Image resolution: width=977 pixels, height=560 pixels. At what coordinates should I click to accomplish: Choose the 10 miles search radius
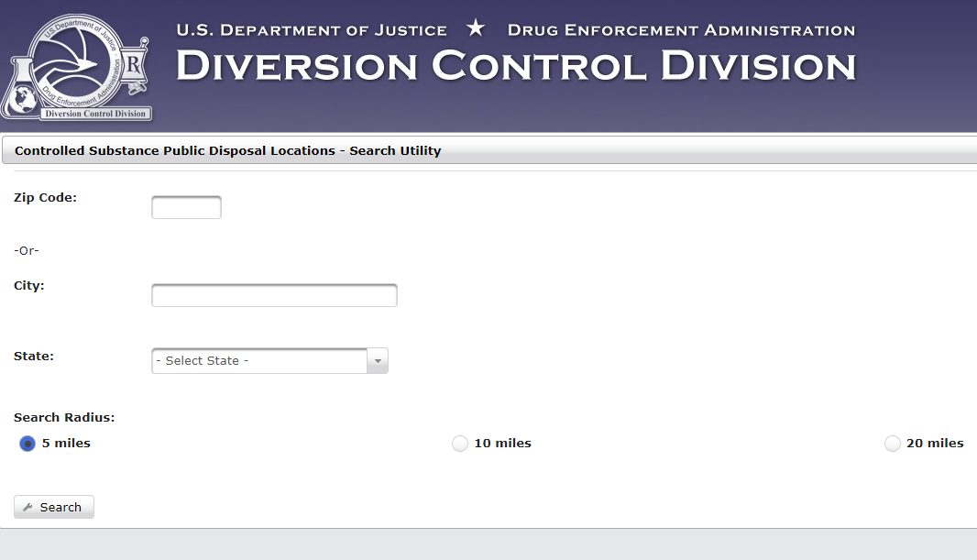pyautogui.click(x=460, y=444)
